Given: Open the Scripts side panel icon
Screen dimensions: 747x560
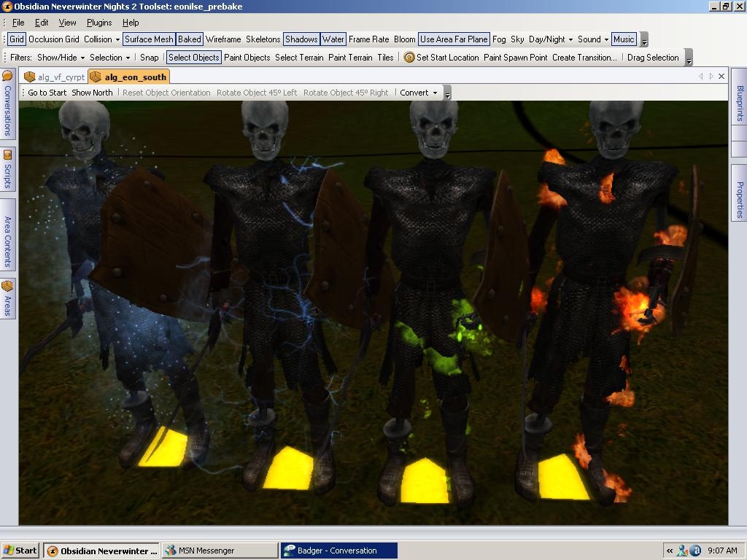Looking at the screenshot, I should [7, 155].
